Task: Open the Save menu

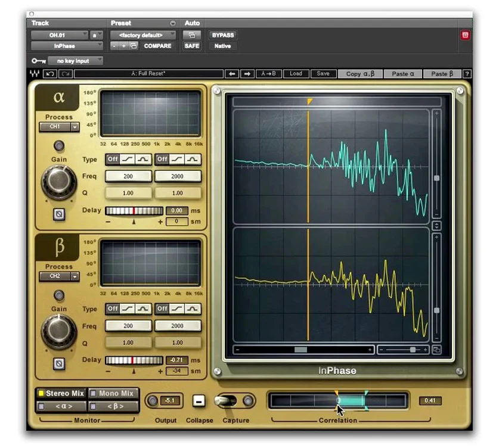Action: (x=323, y=74)
